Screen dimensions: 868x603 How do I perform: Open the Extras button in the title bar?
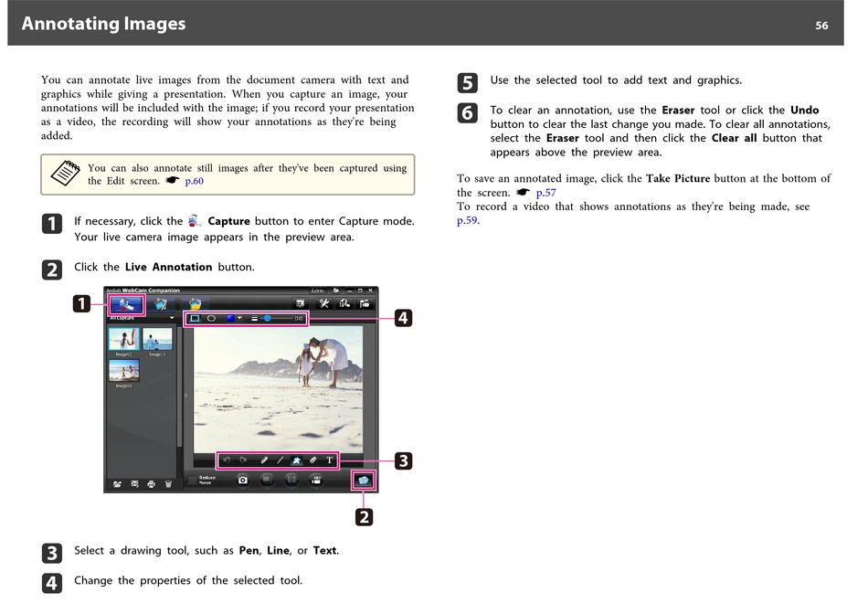[317, 291]
